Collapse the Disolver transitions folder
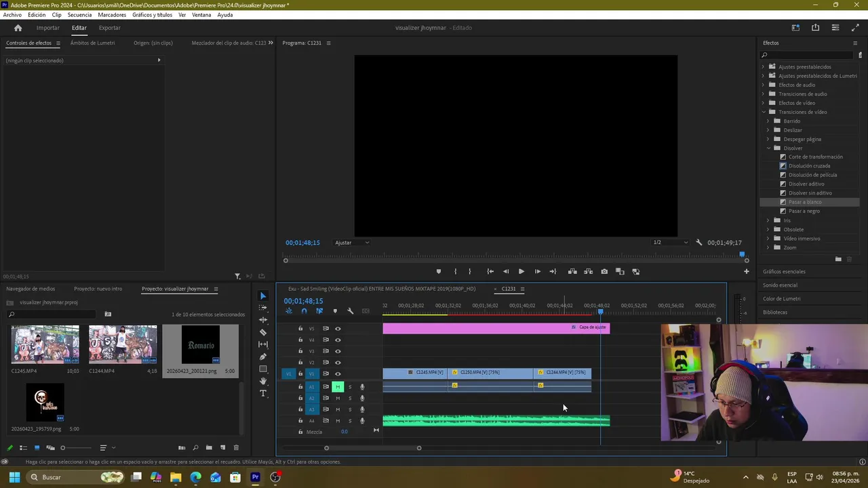868x488 pixels. (768, 148)
